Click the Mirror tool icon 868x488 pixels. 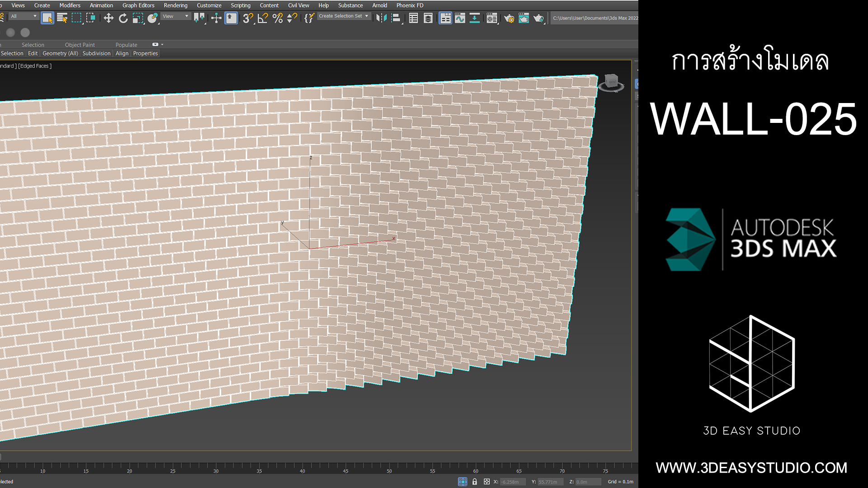click(381, 18)
